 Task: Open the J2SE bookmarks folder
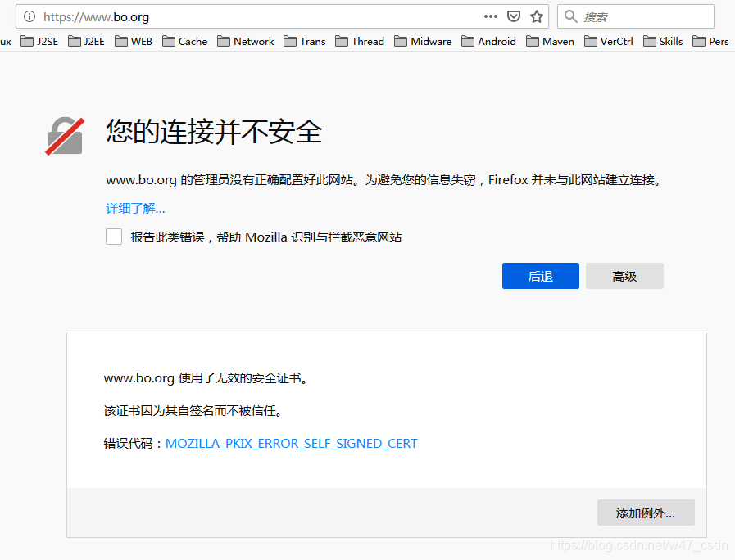pos(39,41)
